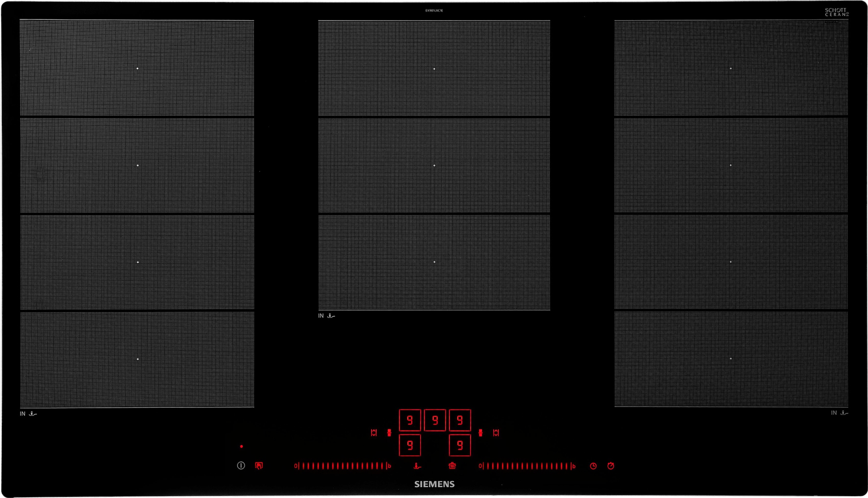The image size is (868, 498).
Task: Tap the frontmost segment of right cooking zone
Action: (x=731, y=359)
